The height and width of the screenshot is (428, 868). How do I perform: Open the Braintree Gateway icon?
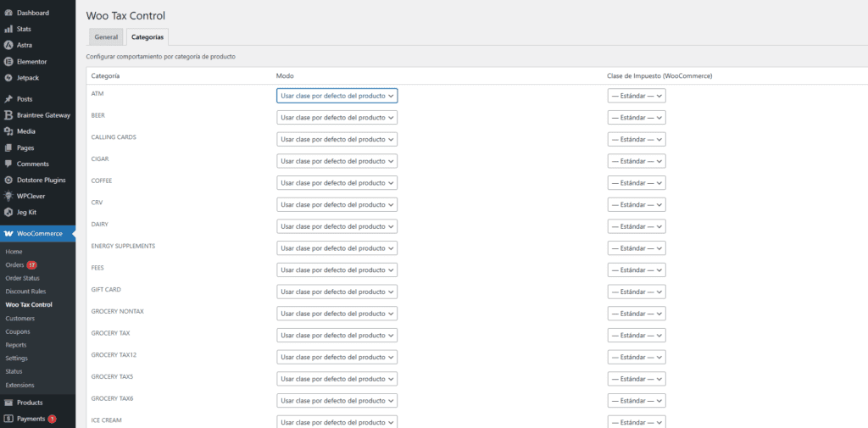click(x=8, y=115)
